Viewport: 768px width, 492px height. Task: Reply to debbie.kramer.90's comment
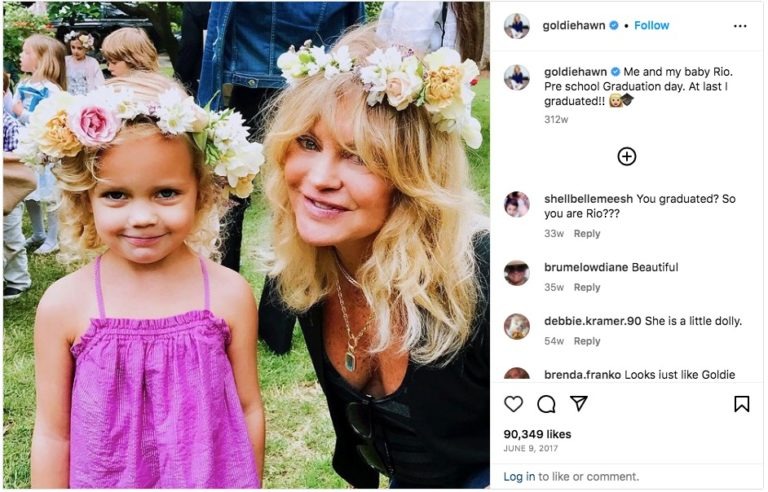click(587, 341)
